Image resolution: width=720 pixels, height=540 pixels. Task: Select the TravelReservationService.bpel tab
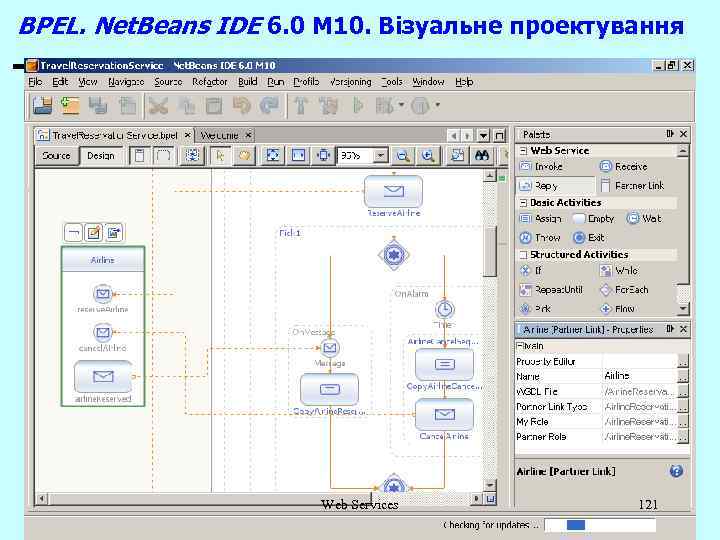[115, 135]
